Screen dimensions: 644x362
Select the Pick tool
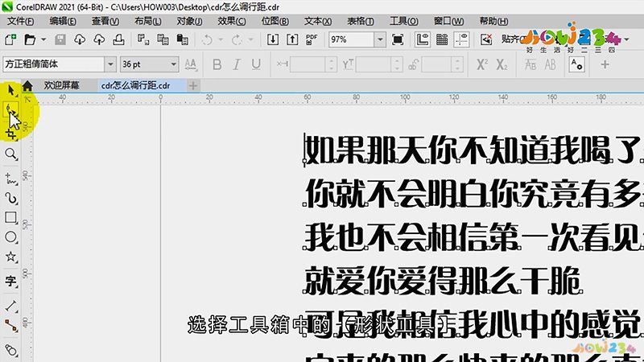click(x=10, y=90)
